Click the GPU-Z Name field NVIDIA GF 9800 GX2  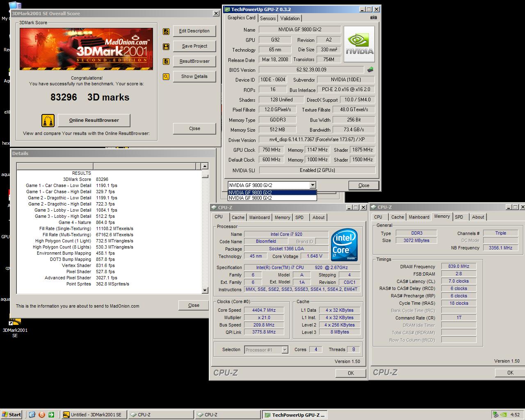(300, 30)
